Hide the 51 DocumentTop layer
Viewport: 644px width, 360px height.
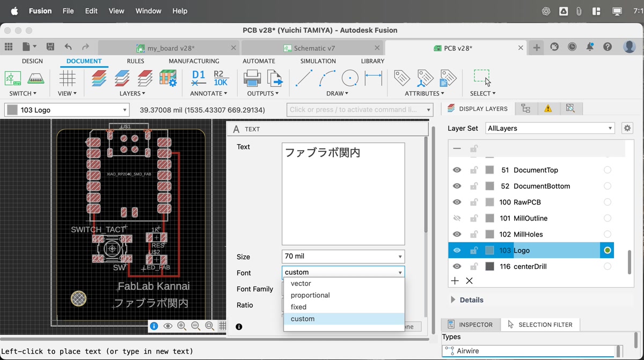[457, 170]
